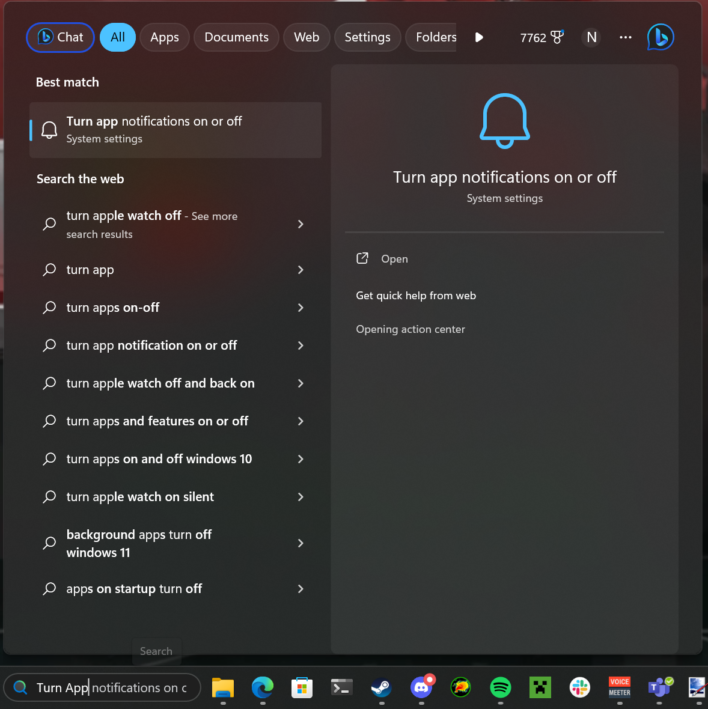The image size is (708, 709).
Task: Switch to the Documents filter tab
Action: pos(236,37)
